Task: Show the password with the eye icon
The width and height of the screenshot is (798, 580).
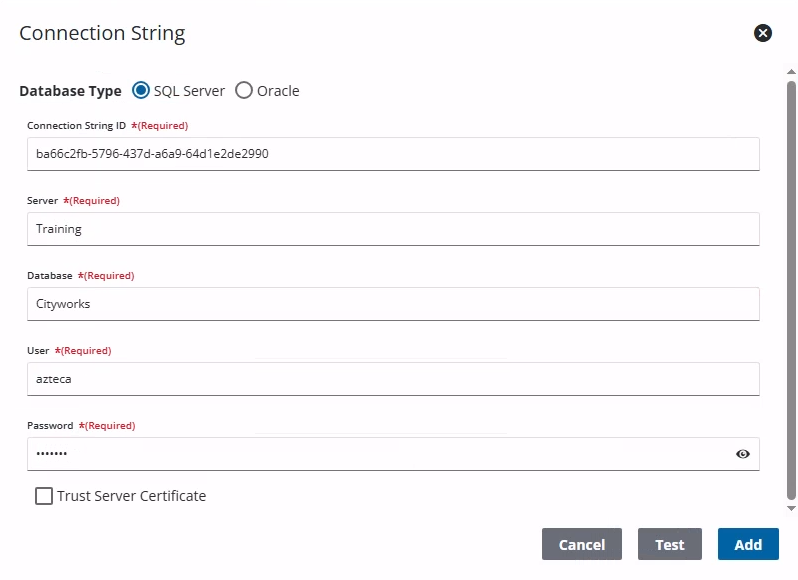Action: (x=743, y=454)
